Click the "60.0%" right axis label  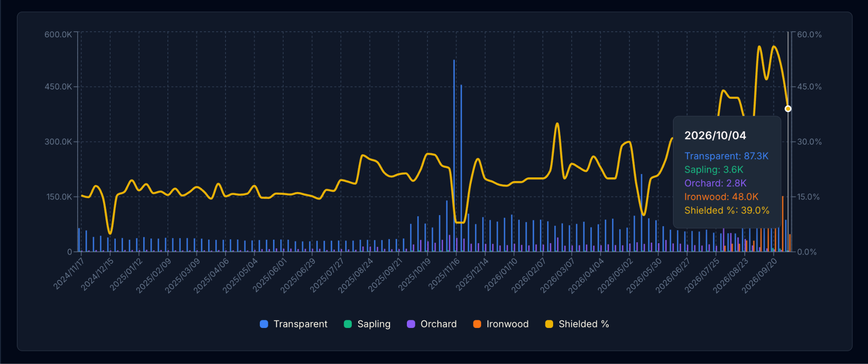pyautogui.click(x=810, y=34)
